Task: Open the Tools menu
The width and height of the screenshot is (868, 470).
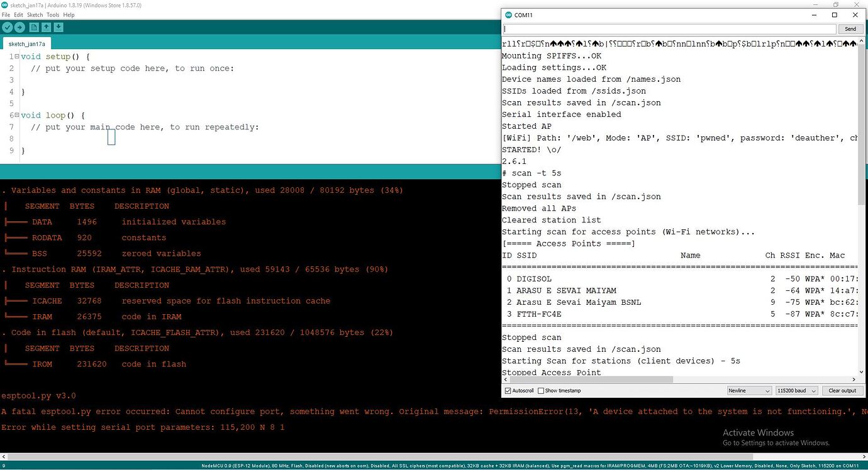Action: click(53, 14)
